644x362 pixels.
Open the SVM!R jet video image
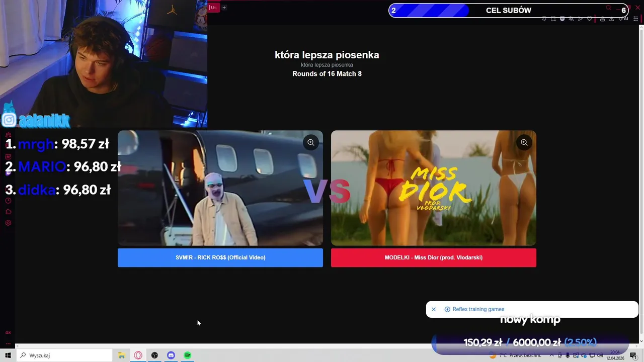coord(220,188)
